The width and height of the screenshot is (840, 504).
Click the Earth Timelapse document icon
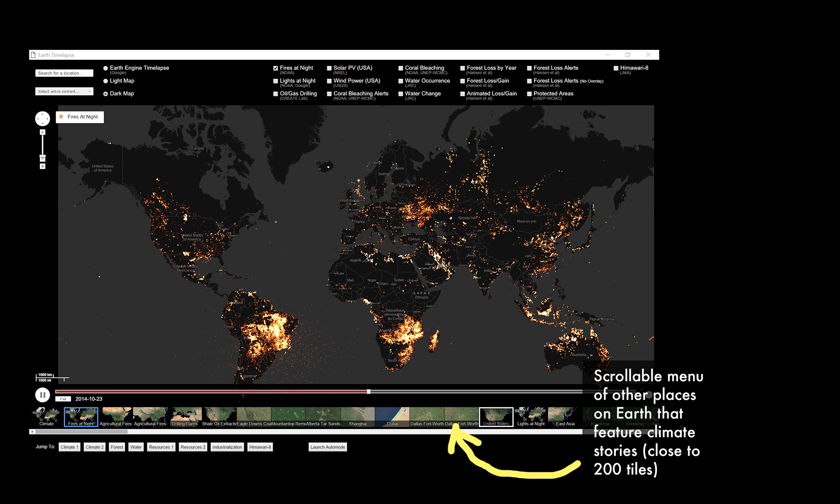click(33, 55)
